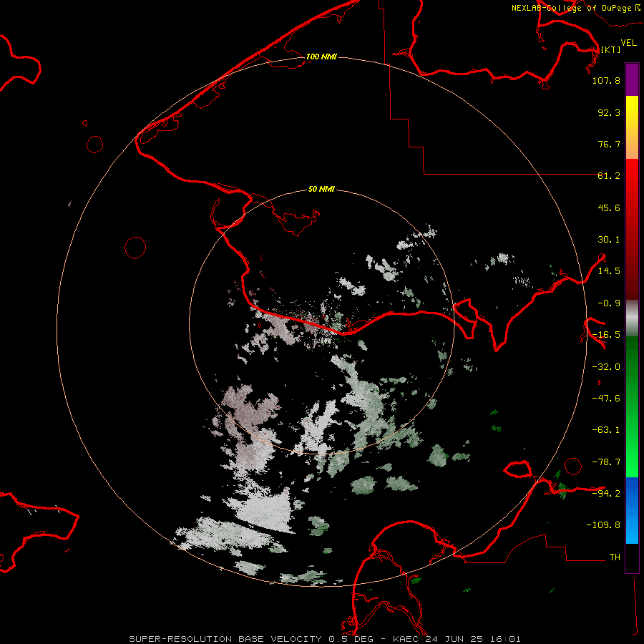Viewport: 644px width, 644px height.
Task: Click the [KT] units label
Action: [610, 49]
